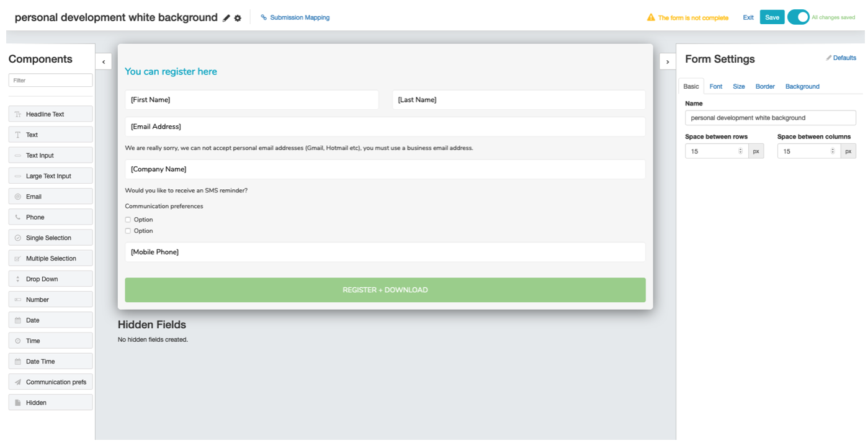Add a Text Input component
This screenshot has width=868, height=443.
click(51, 155)
